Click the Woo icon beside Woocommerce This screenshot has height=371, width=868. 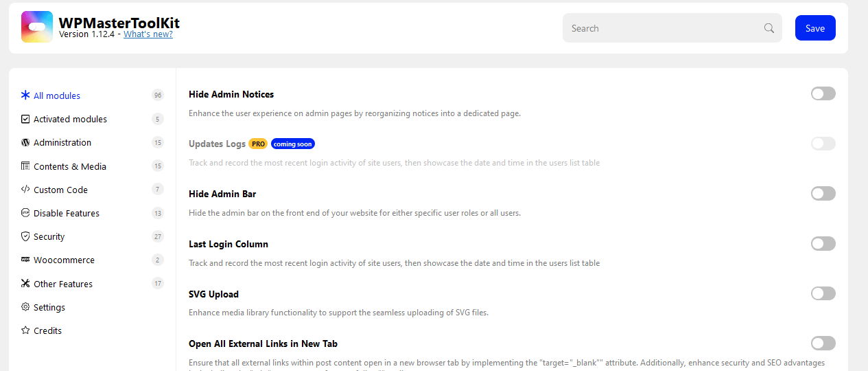click(x=25, y=260)
